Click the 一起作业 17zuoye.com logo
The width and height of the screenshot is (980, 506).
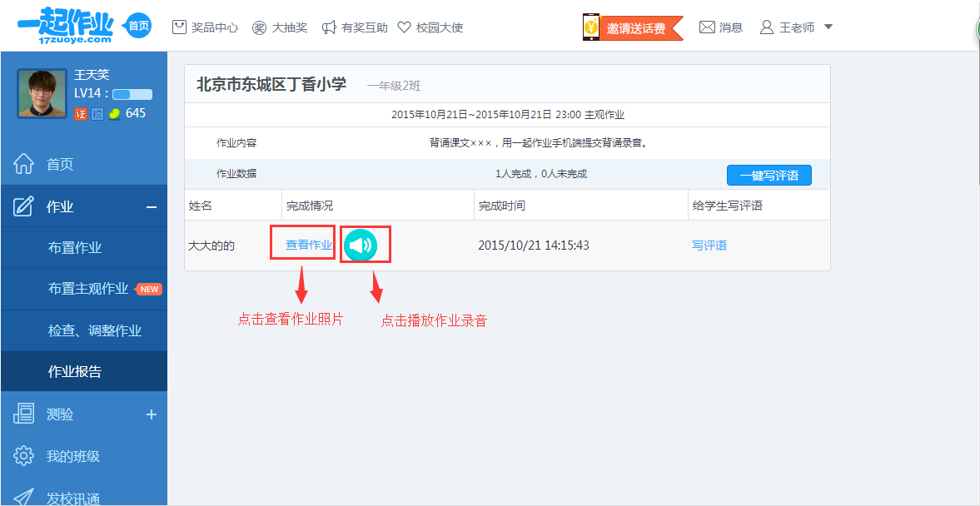pyautogui.click(x=65, y=27)
